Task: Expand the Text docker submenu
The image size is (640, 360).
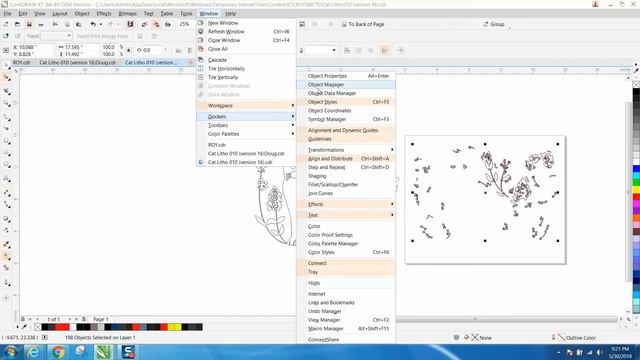Action: (346, 215)
